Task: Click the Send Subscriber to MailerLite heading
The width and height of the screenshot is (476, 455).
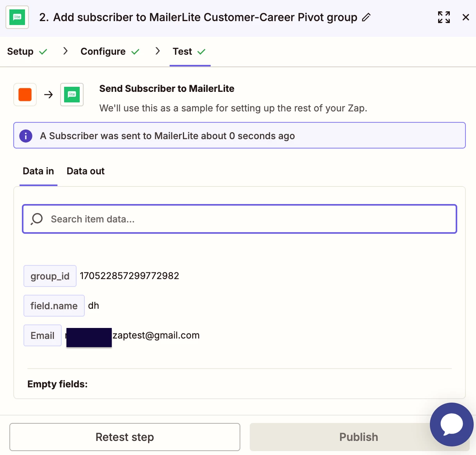Action: [167, 89]
